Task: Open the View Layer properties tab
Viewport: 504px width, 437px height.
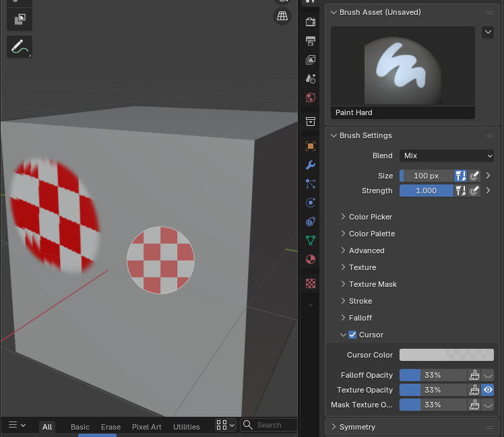Action: [x=311, y=60]
